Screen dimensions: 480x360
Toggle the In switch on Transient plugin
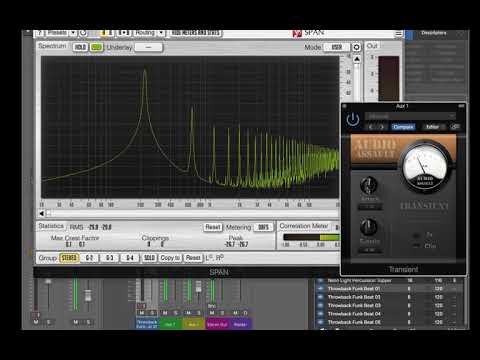click(416, 235)
